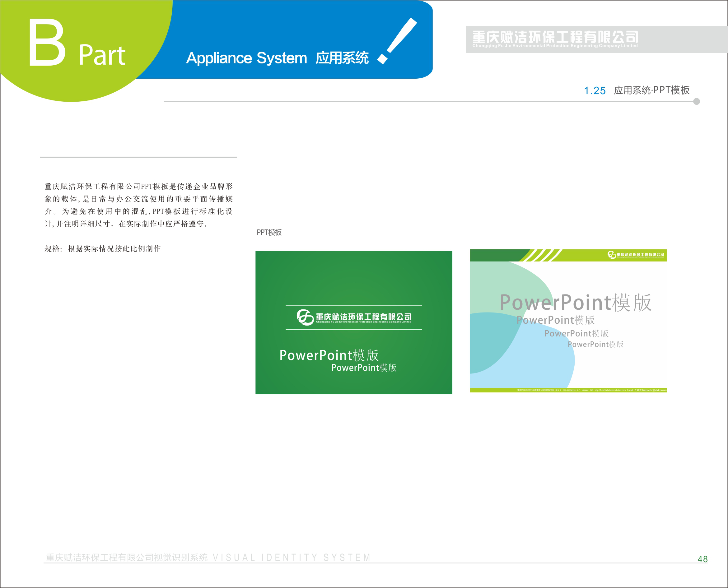Click the small logo in white slide header
Image resolution: width=728 pixels, height=588 pixels.
(x=611, y=255)
